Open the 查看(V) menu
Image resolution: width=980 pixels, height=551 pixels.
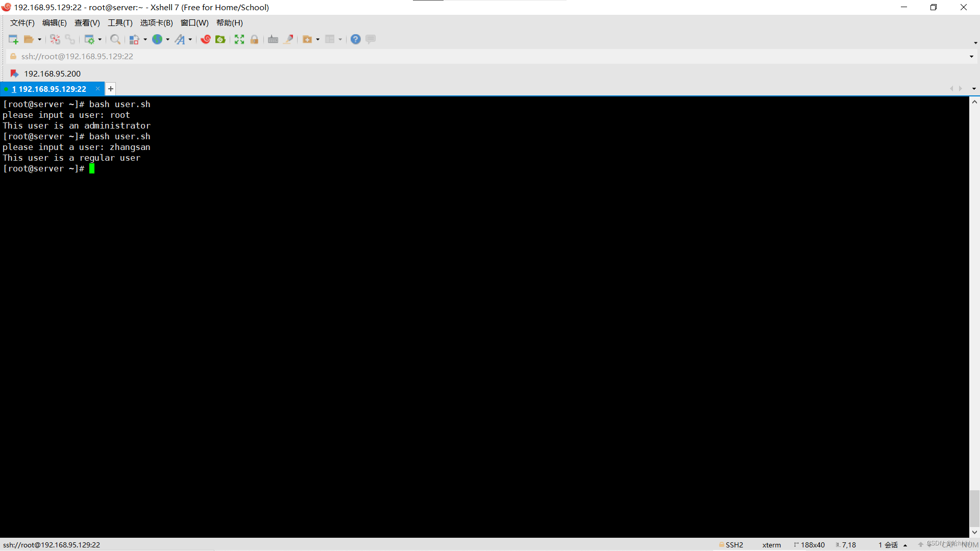click(x=87, y=23)
